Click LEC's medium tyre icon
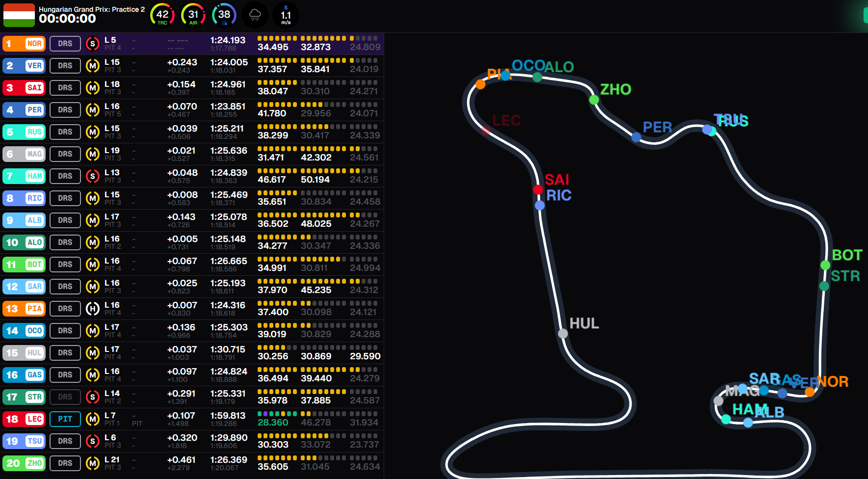This screenshot has height=479, width=868. pyautogui.click(x=93, y=419)
